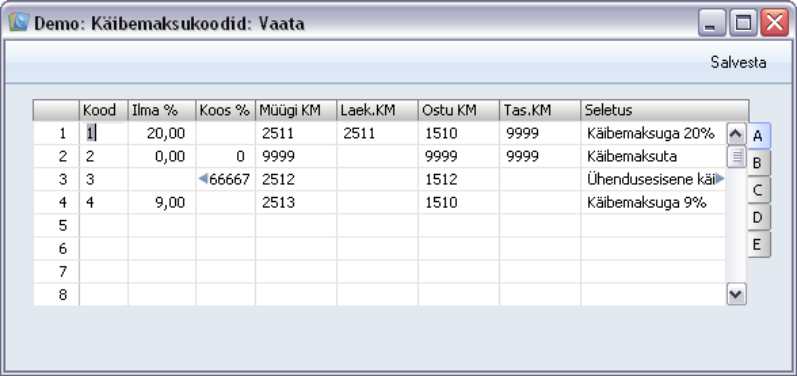Switch to tab A
Screen dimensions: 797x376
point(758,136)
